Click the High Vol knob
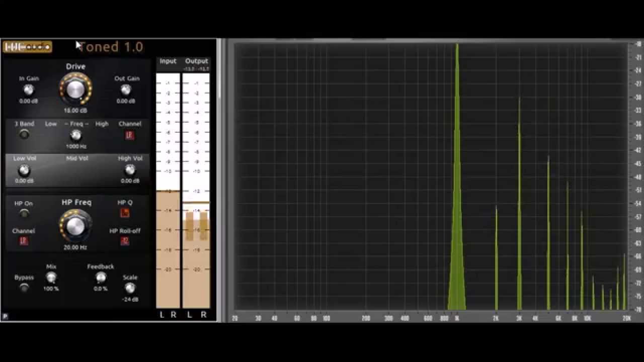 pyautogui.click(x=130, y=170)
